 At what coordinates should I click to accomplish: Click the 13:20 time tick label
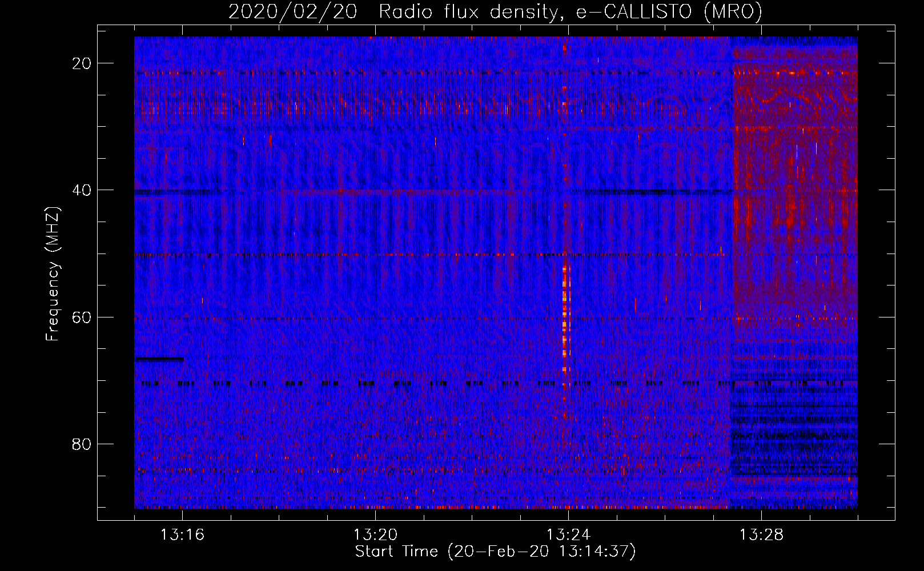pos(375,535)
